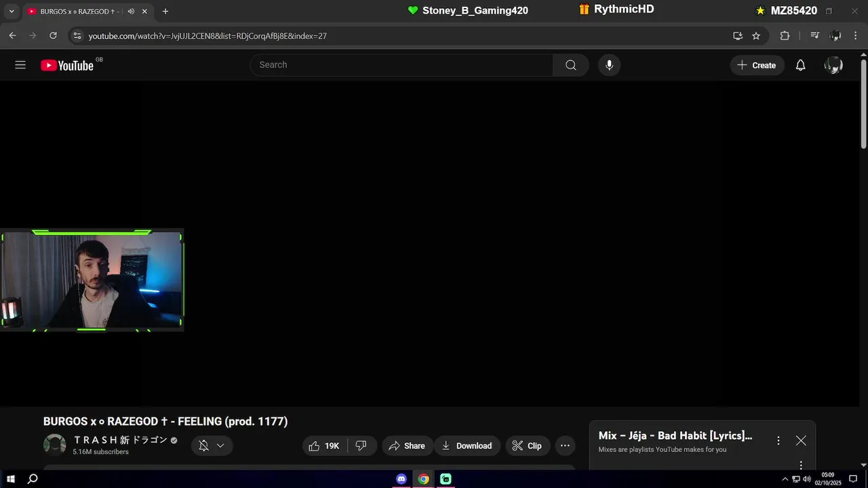Click the scrollbar up arrow
This screenshot has width=868, height=488.
point(863,54)
